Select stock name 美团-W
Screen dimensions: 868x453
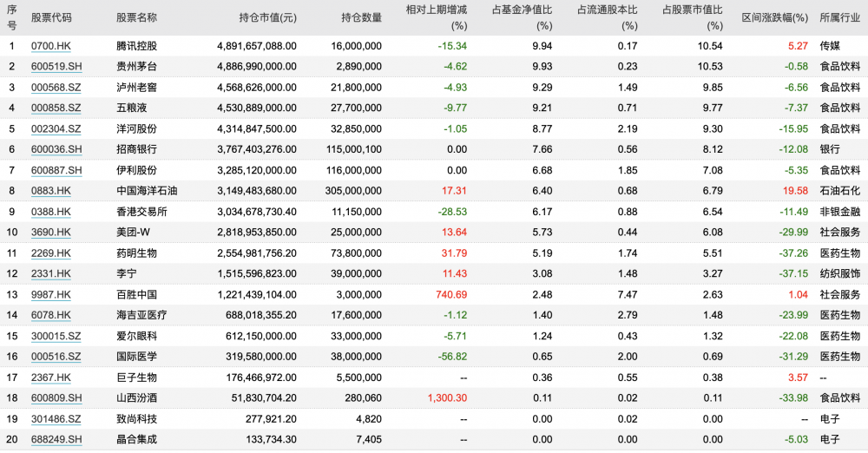(134, 233)
